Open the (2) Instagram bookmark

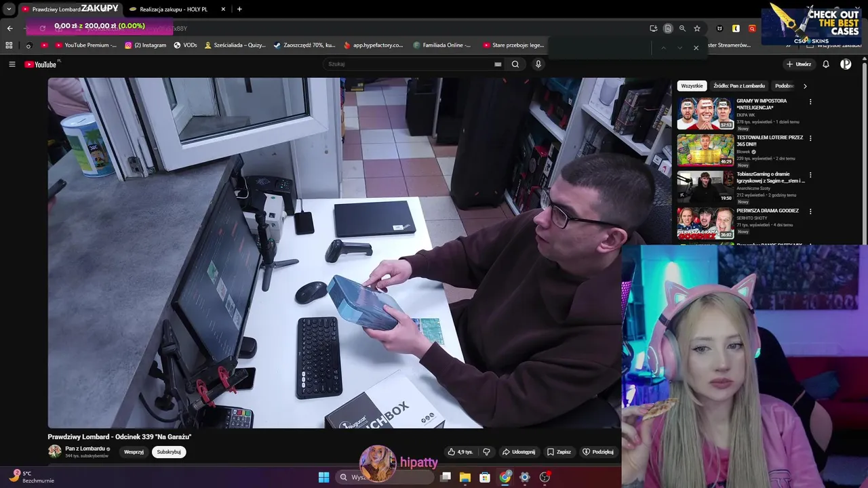tap(145, 45)
